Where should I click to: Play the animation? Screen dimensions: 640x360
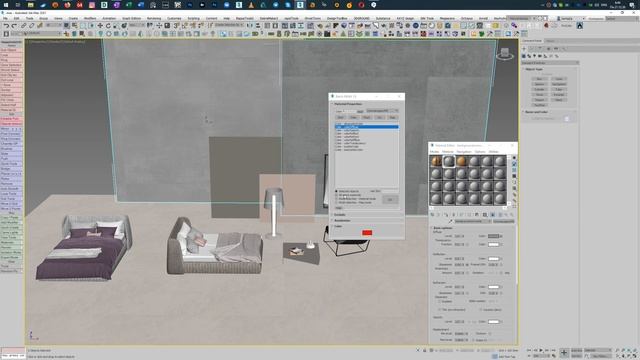541,350
